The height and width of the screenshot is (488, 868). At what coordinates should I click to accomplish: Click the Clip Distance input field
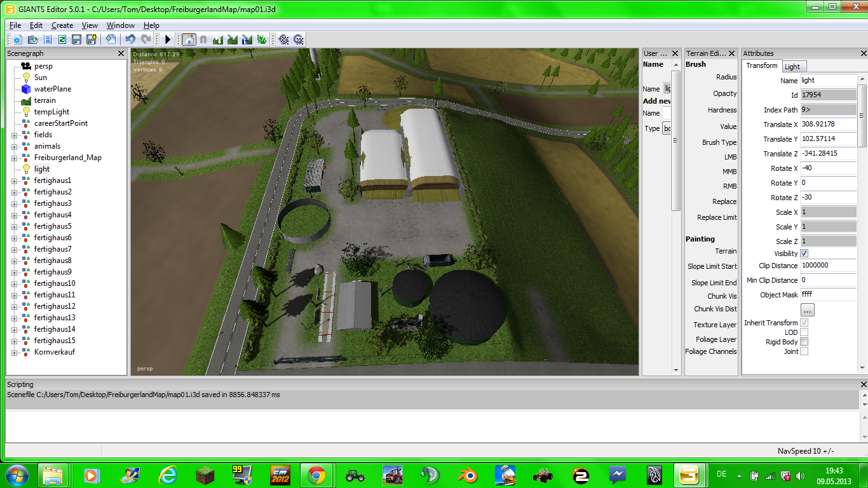[x=828, y=266]
